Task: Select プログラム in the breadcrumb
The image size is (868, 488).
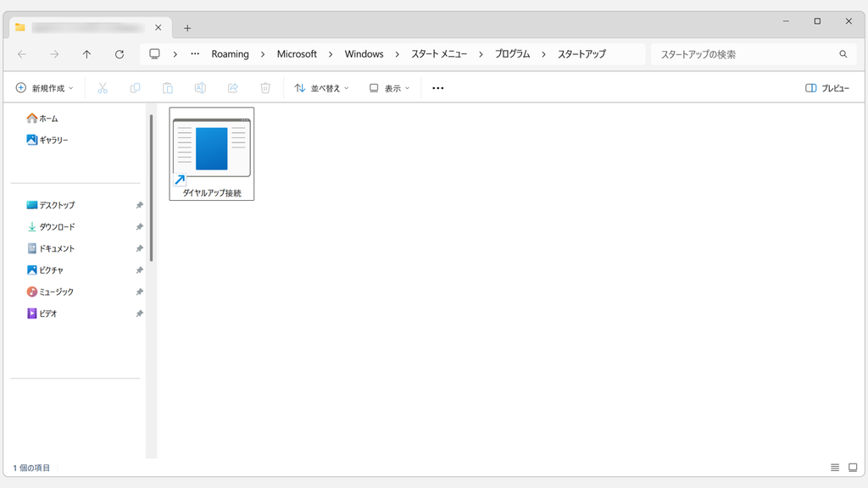Action: point(512,54)
